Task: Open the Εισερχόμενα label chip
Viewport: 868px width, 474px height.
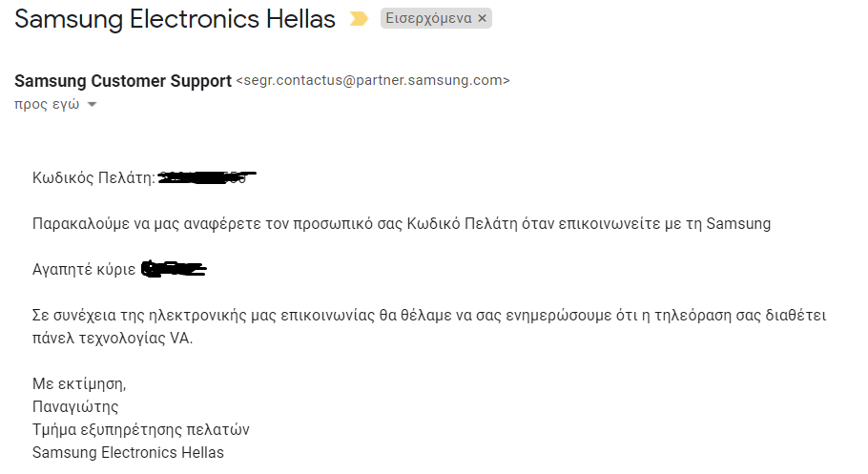Action: pyautogui.click(x=428, y=18)
